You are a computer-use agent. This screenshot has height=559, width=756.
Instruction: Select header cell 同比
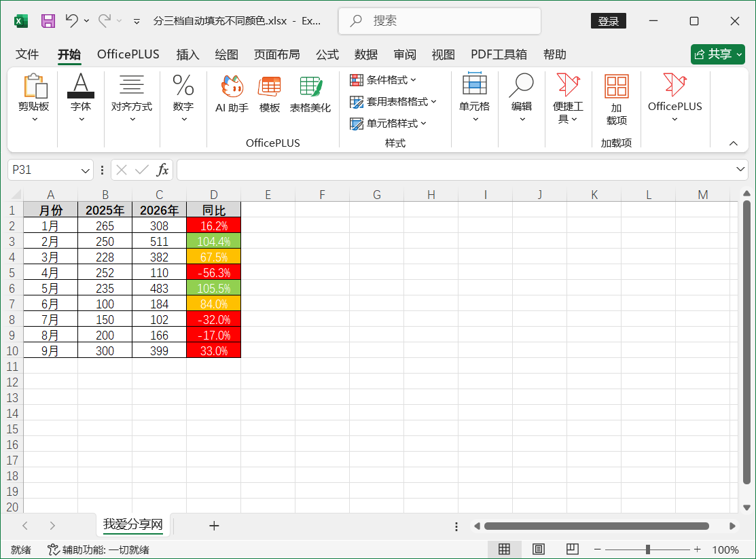tap(213, 211)
